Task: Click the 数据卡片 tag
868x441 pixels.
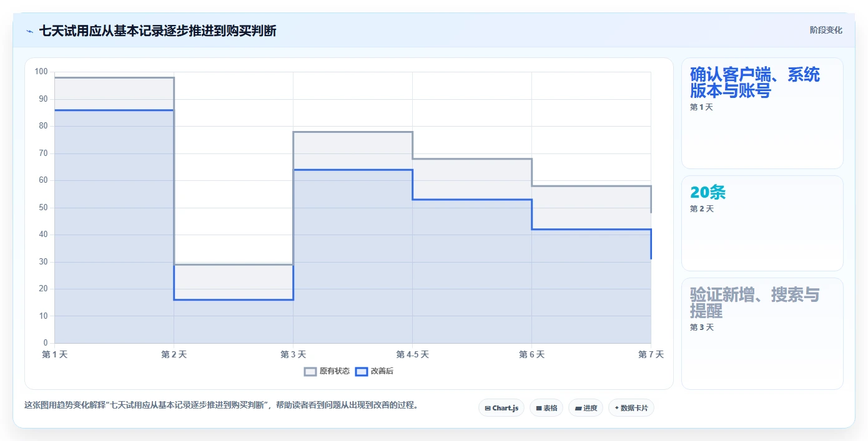Action: tap(631, 408)
